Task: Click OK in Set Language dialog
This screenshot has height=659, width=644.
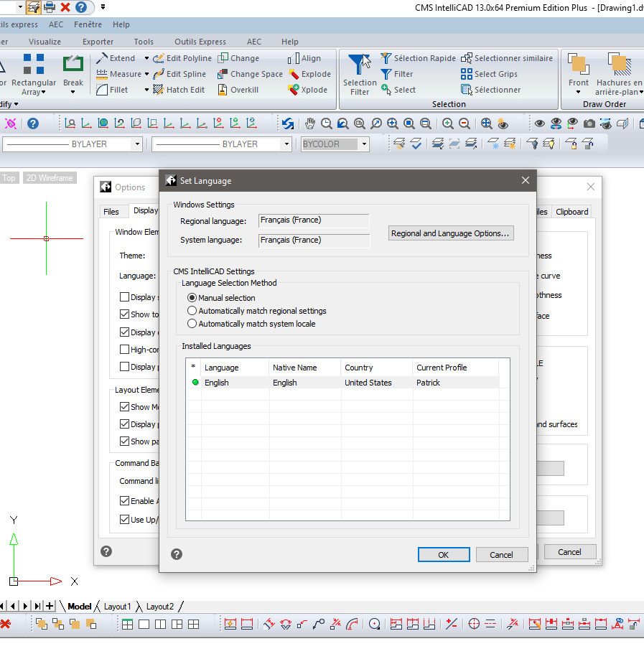Action: point(444,555)
